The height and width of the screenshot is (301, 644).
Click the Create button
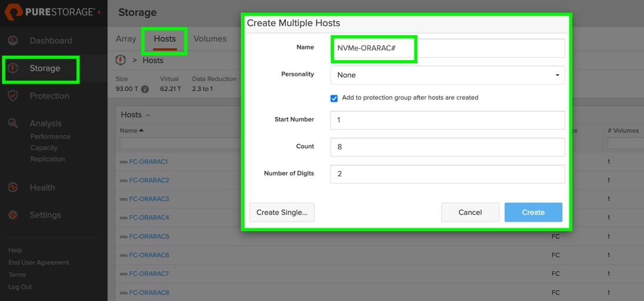[x=533, y=212]
